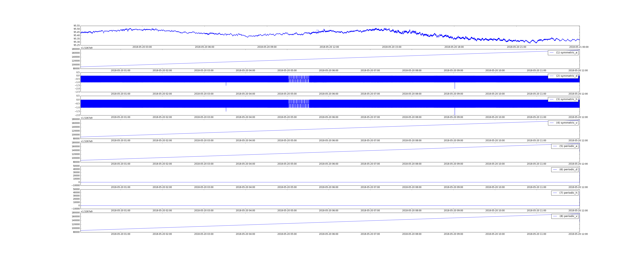This screenshot has height=258, width=644.
Task: Click the +1.5267e9 offset above periodic_v plot
Action: (87, 211)
